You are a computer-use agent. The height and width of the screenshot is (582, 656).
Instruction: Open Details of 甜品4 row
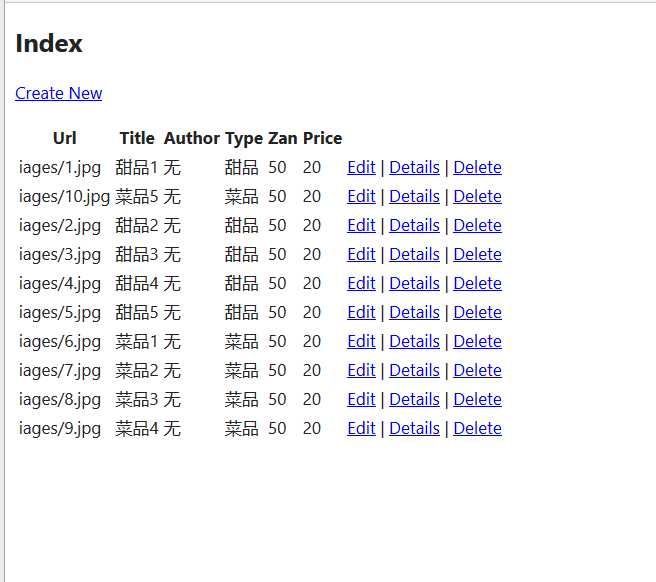coord(414,283)
